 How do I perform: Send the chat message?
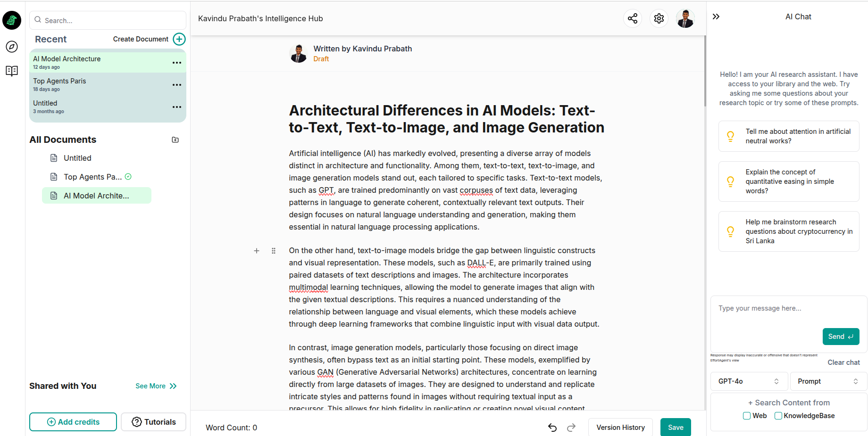(841, 337)
